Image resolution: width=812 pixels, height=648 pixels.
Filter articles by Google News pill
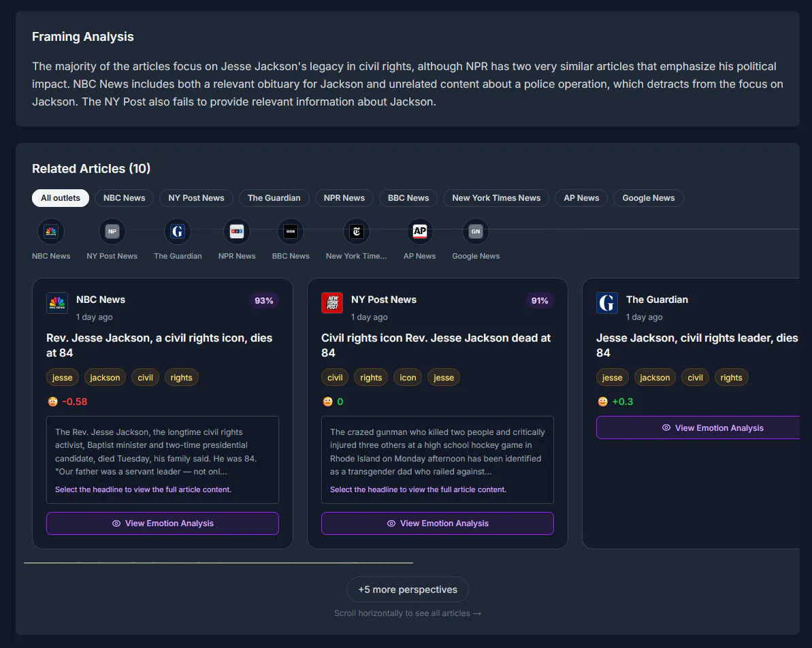tap(649, 198)
